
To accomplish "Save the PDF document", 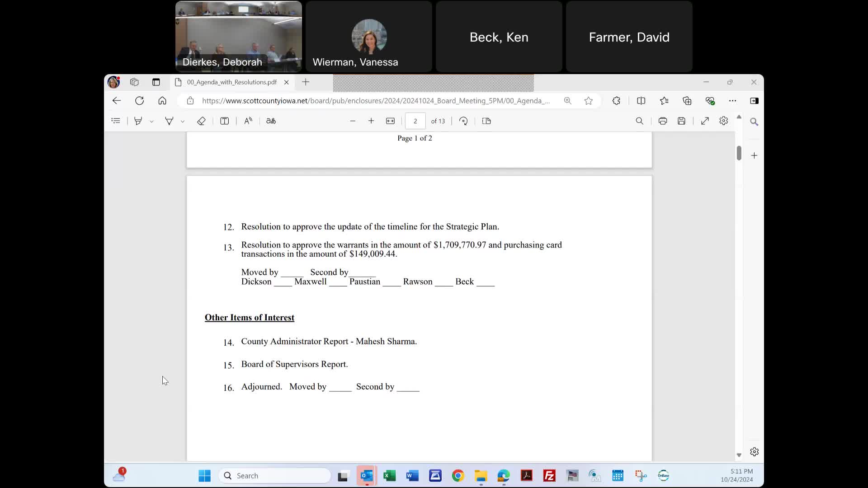I will pos(682,121).
